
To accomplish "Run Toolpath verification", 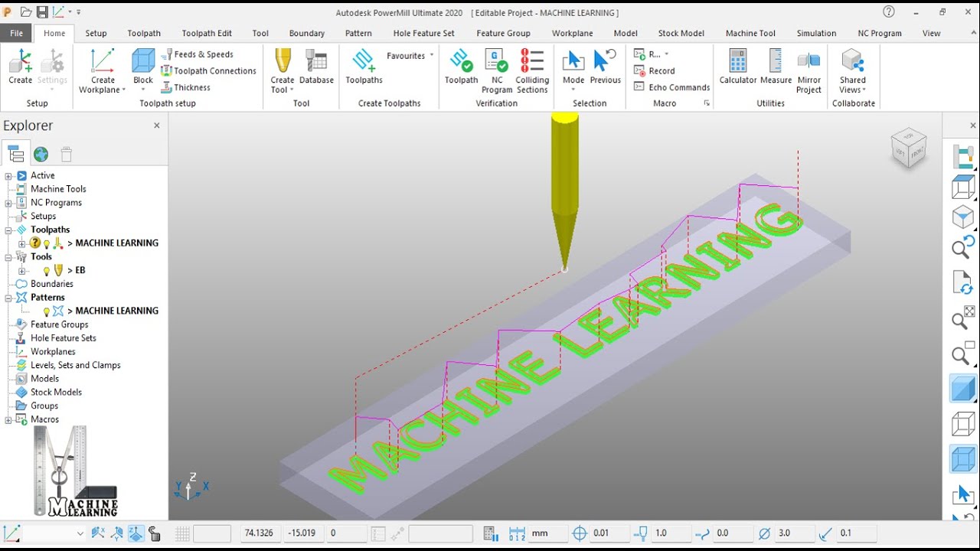I will [x=461, y=67].
